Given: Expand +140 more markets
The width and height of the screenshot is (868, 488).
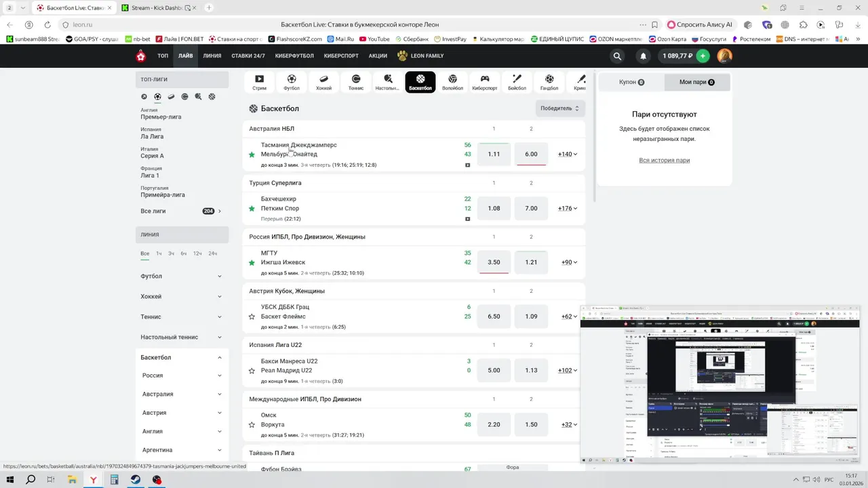Looking at the screenshot, I should click(568, 155).
